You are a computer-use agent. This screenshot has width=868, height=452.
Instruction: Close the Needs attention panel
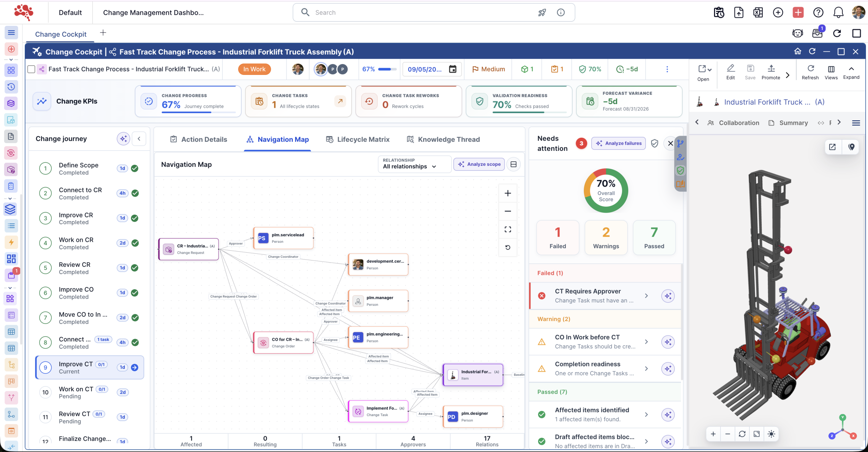pos(670,143)
